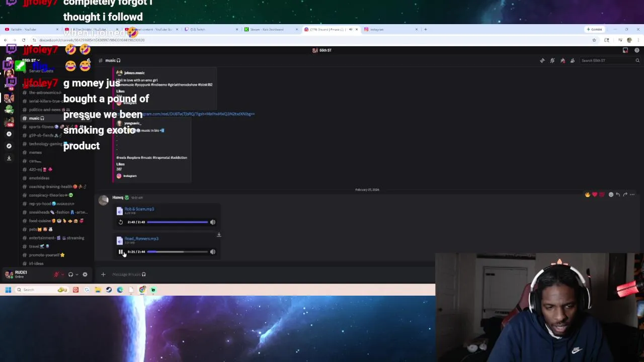
Task: Focus the Search 55th ST field
Action: click(x=610, y=60)
